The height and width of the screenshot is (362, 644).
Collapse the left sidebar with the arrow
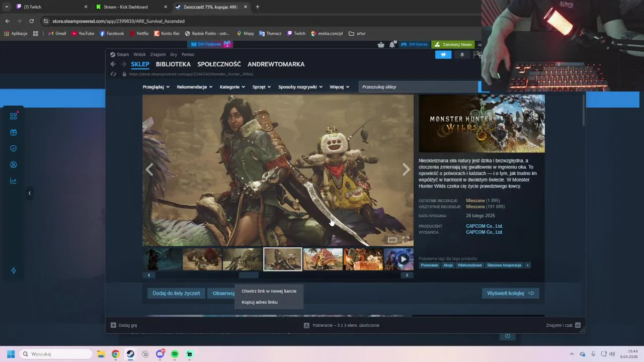point(29,193)
